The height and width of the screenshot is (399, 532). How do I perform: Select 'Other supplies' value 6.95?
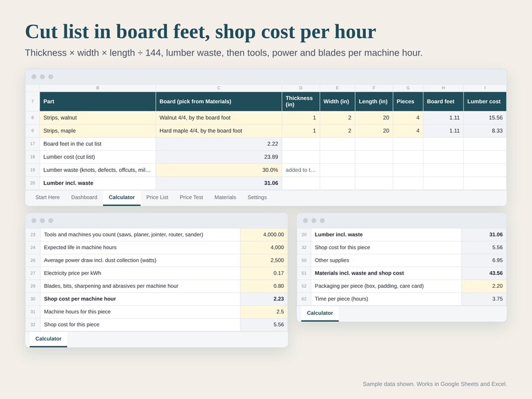coord(484,260)
